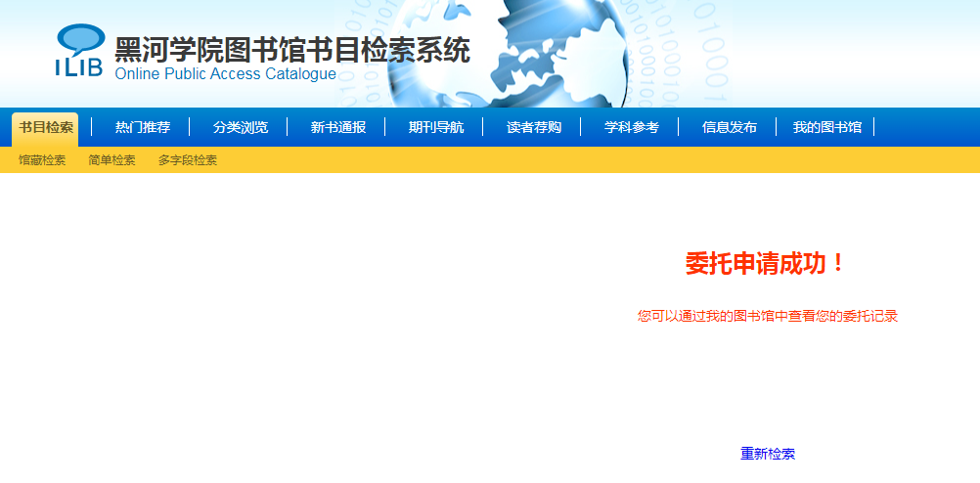This screenshot has width=980, height=483.
Task: Choose the 简单检索 search mode
Action: [x=111, y=160]
